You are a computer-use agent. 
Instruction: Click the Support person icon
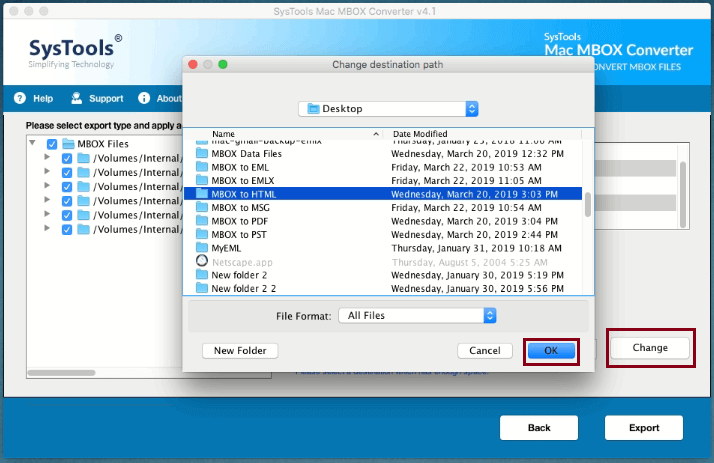(x=76, y=98)
